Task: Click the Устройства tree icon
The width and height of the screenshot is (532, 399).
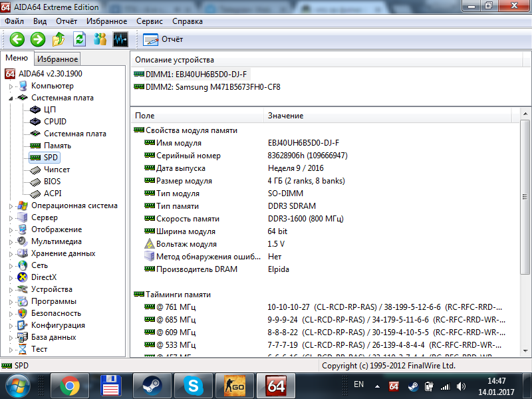Action: (23, 289)
